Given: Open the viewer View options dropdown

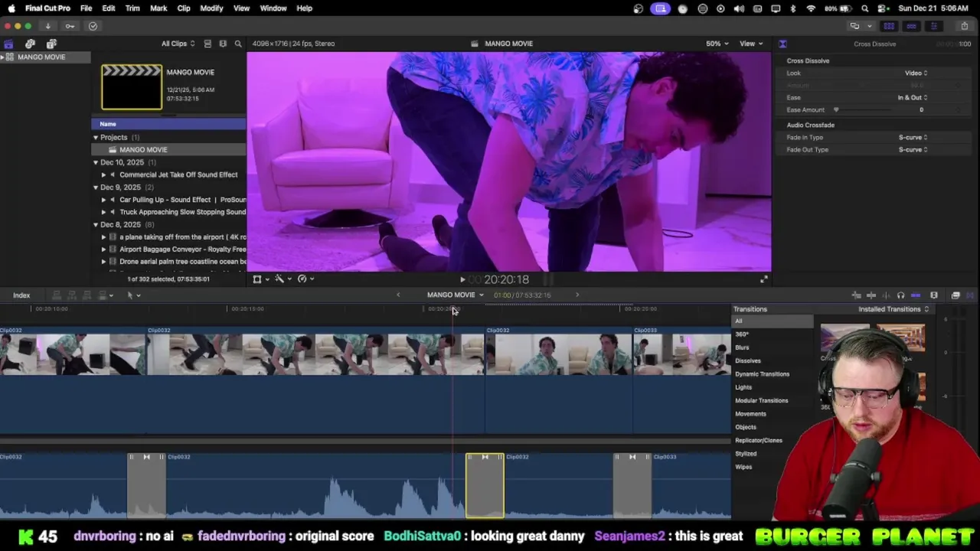Looking at the screenshot, I should (x=750, y=44).
